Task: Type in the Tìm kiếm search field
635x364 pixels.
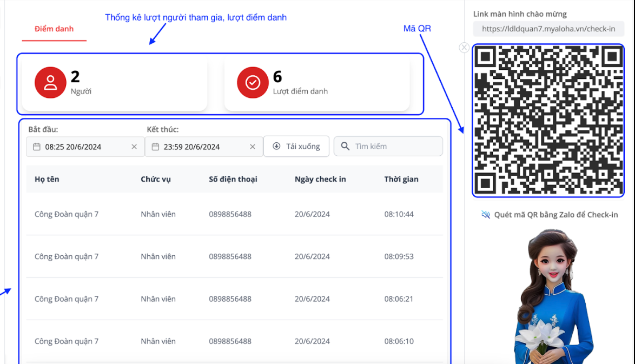Action: coord(395,146)
